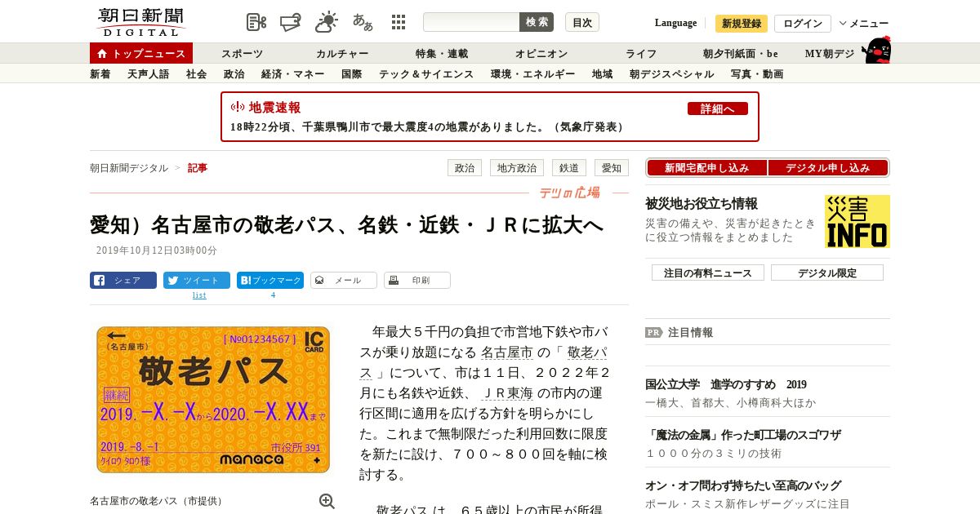The image size is (980, 514).
Task: Click the mascot character icon beside MY朝デジ
Action: pos(877,50)
